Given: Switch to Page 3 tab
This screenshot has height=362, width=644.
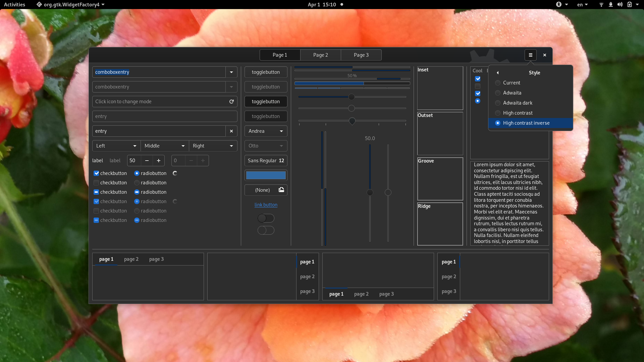Looking at the screenshot, I should [x=361, y=55].
